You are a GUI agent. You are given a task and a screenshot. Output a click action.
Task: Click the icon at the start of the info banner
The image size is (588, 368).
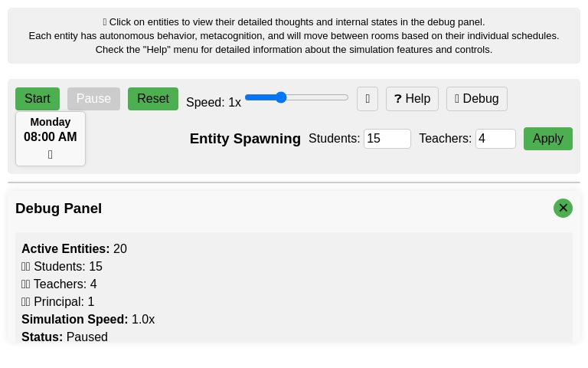point(105,22)
